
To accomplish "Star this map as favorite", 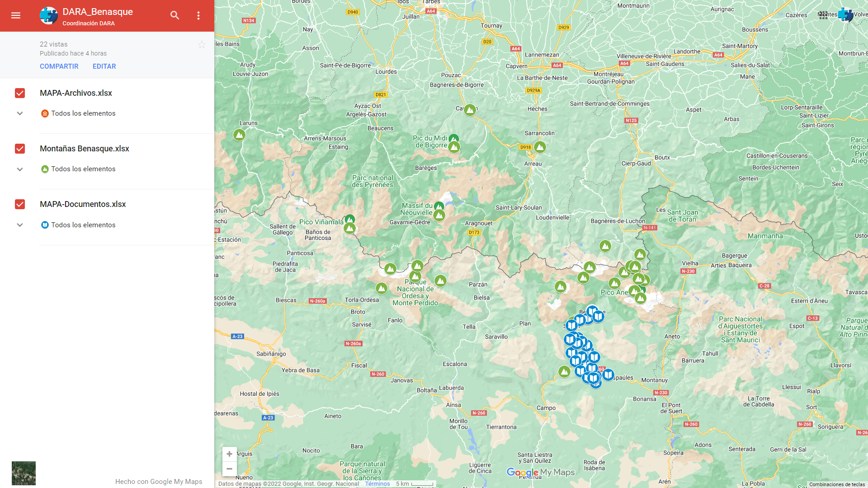I will tap(202, 44).
